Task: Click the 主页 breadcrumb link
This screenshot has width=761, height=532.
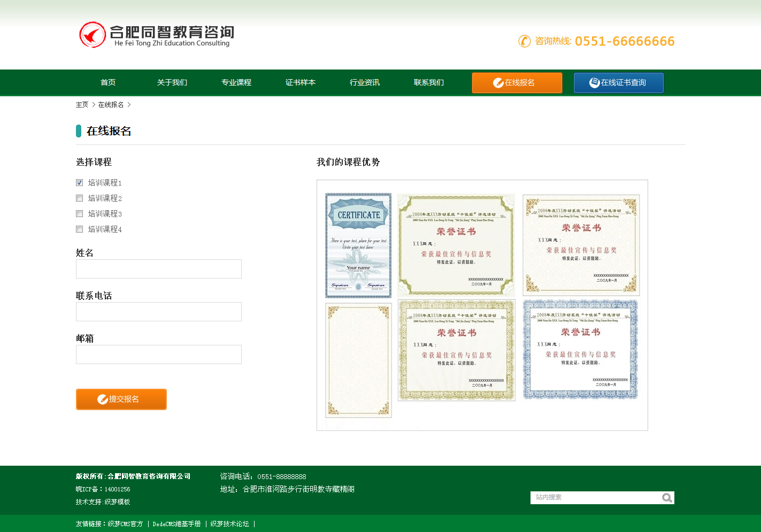Action: click(82, 105)
